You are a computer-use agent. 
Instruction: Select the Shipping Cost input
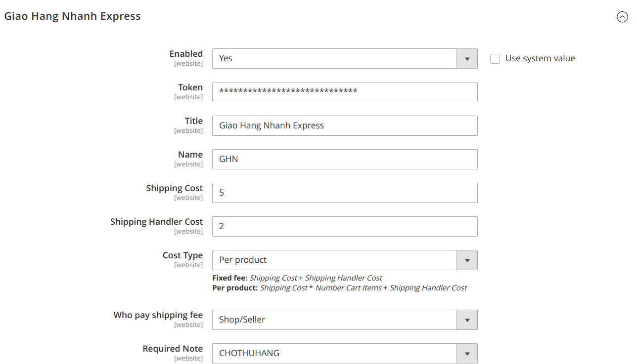pyautogui.click(x=345, y=193)
